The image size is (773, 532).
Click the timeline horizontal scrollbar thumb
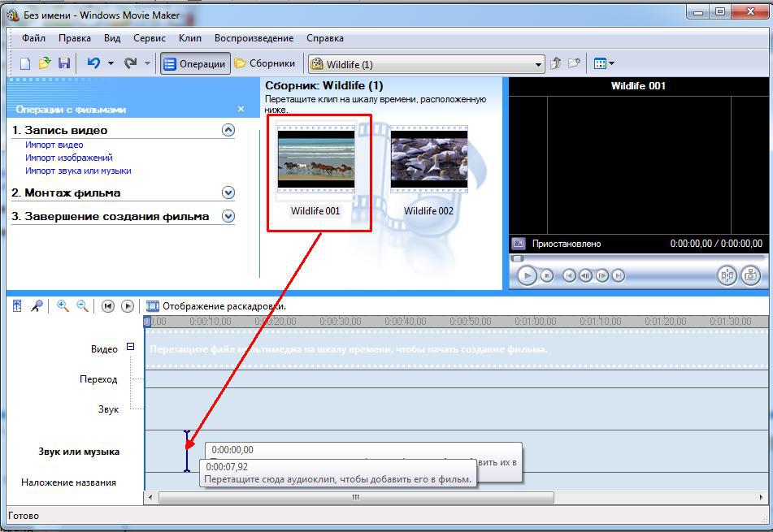point(356,498)
